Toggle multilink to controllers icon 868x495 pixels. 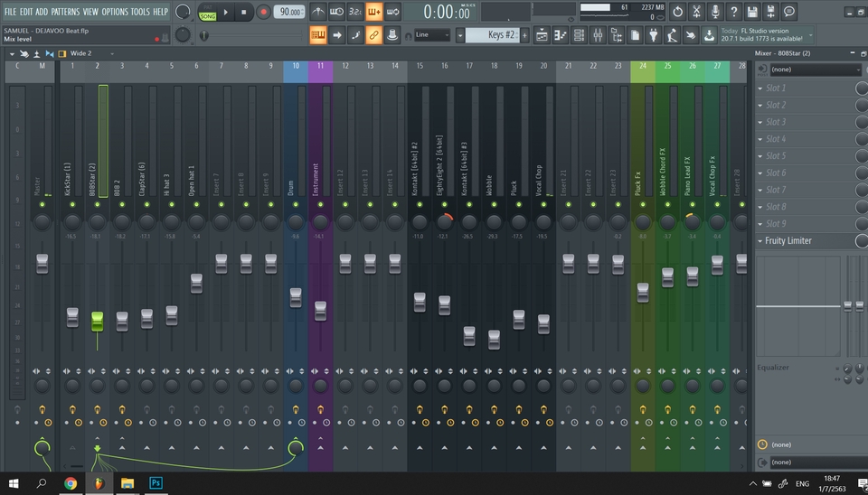tap(393, 35)
